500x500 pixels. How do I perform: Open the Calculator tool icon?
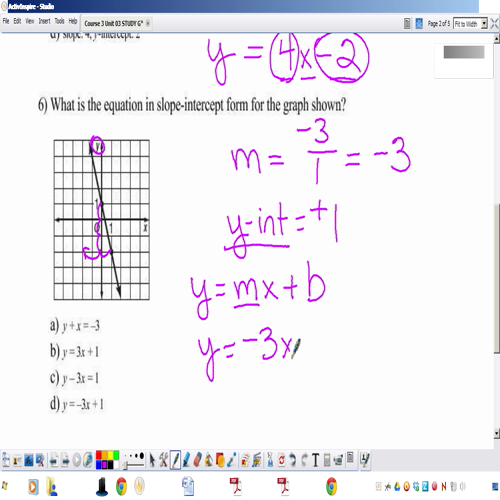(x=327, y=460)
